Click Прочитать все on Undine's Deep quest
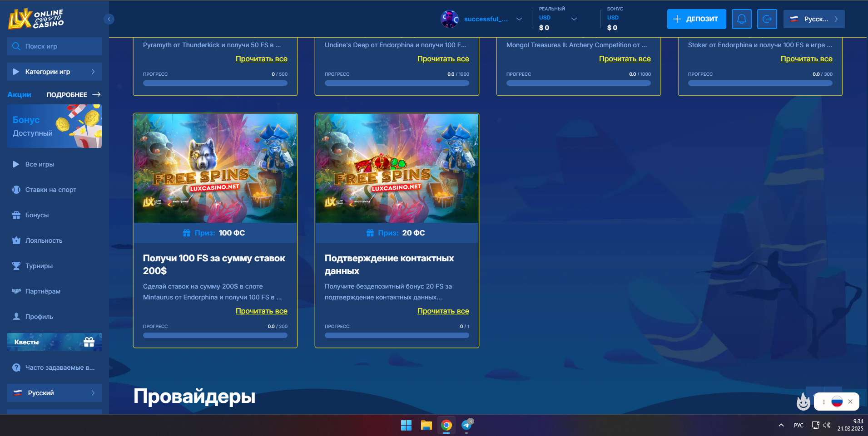 443,59
